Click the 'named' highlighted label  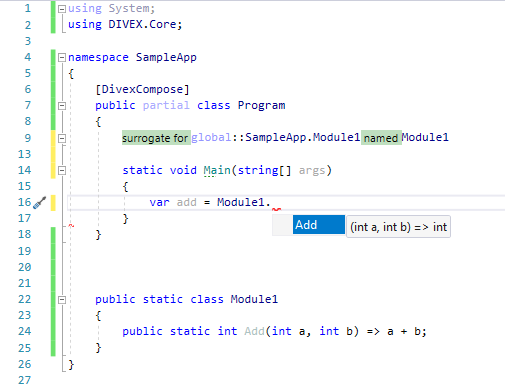[381, 138]
